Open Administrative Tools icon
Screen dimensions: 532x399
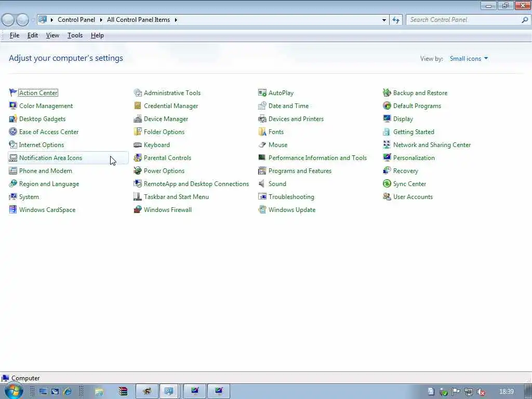[x=137, y=92]
